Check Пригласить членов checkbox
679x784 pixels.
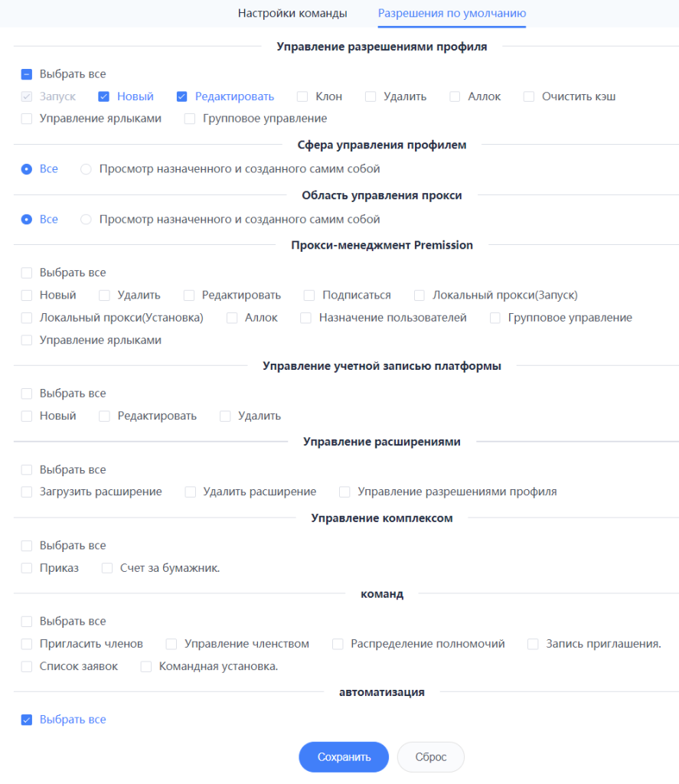[27, 644]
